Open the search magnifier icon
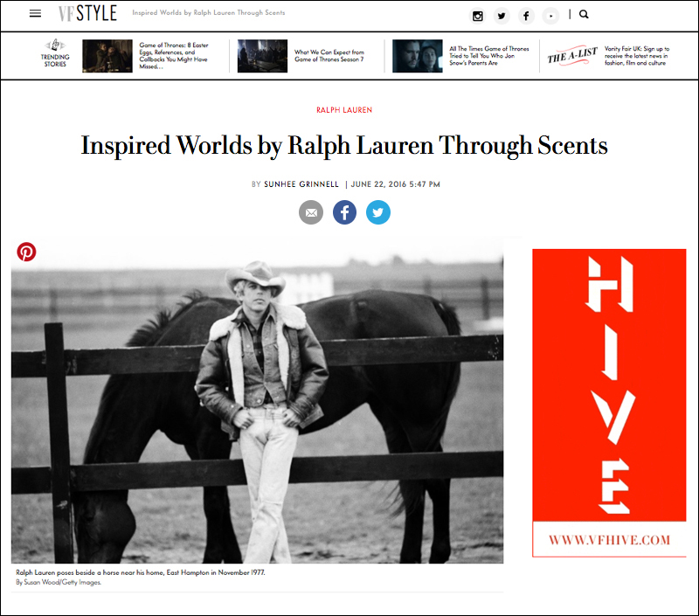The image size is (699, 616). (584, 14)
